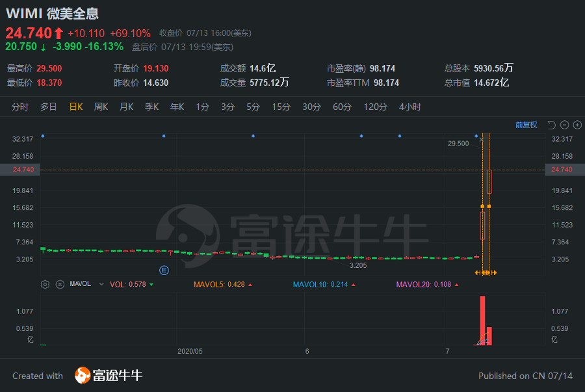Click the -16.13% after-hours change
The image size is (585, 392).
click(104, 47)
